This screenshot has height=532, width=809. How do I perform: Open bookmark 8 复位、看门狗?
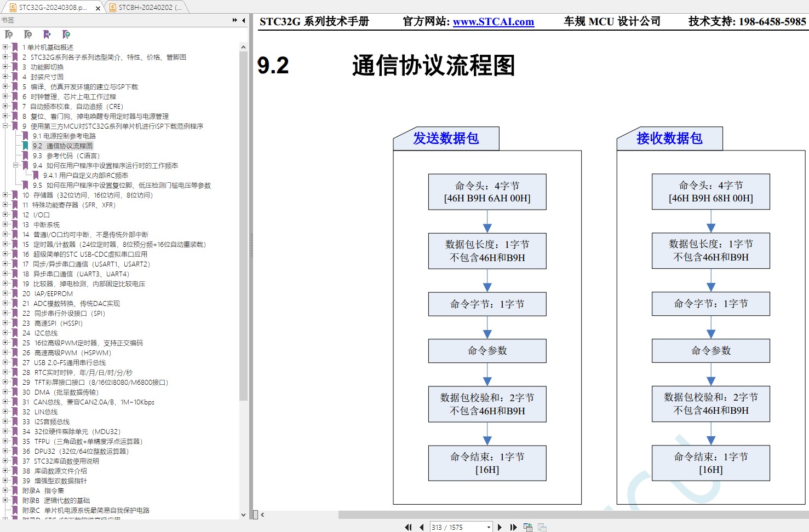[95, 116]
